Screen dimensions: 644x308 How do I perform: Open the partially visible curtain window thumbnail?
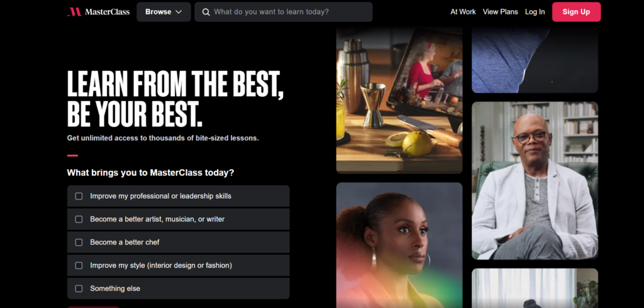point(535,289)
